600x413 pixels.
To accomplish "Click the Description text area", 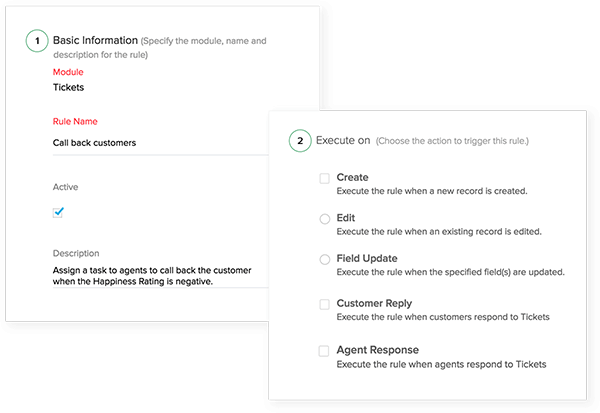I will pyautogui.click(x=150, y=276).
